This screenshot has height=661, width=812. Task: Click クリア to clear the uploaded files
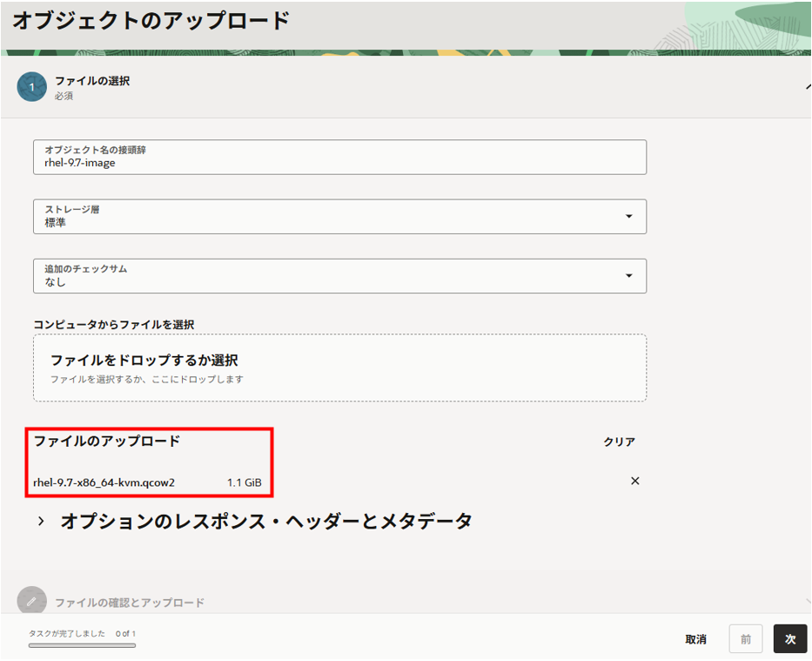pos(619,442)
